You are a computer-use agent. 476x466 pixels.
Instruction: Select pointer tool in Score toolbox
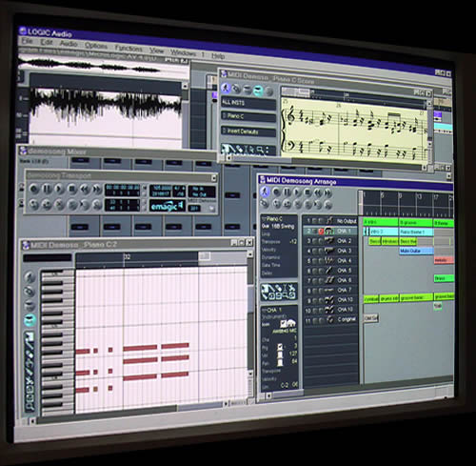[x=227, y=148]
